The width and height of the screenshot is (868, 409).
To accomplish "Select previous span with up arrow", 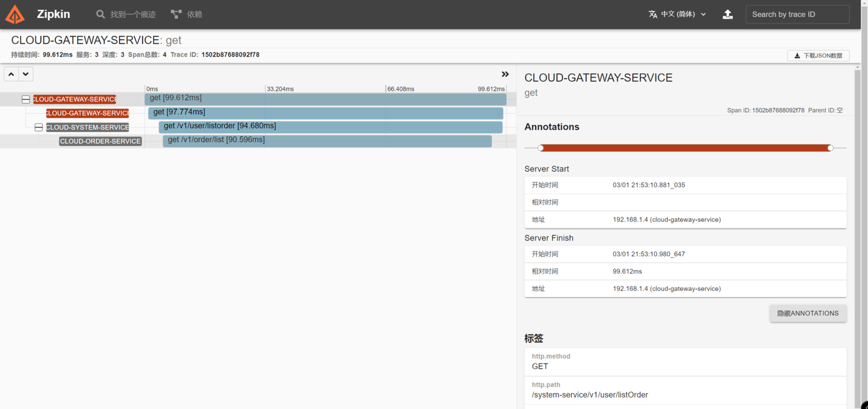I will pyautogui.click(x=11, y=74).
